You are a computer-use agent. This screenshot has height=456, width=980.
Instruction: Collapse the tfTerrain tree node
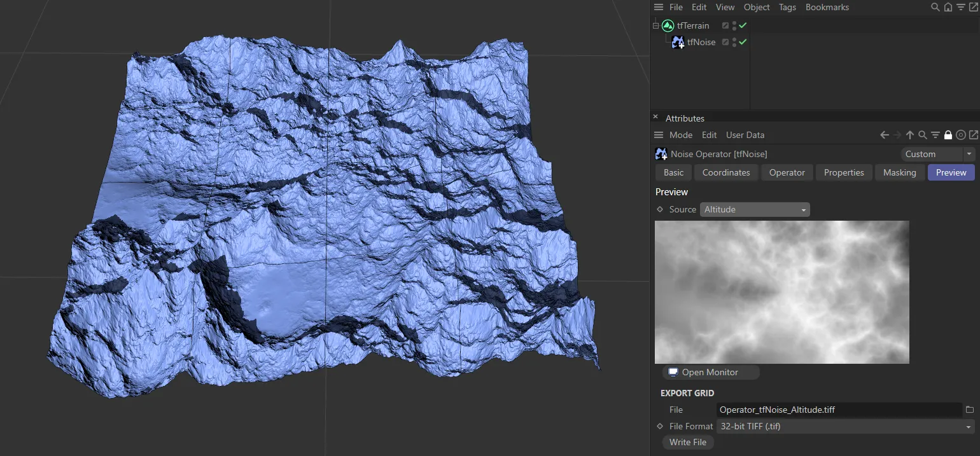tap(655, 26)
